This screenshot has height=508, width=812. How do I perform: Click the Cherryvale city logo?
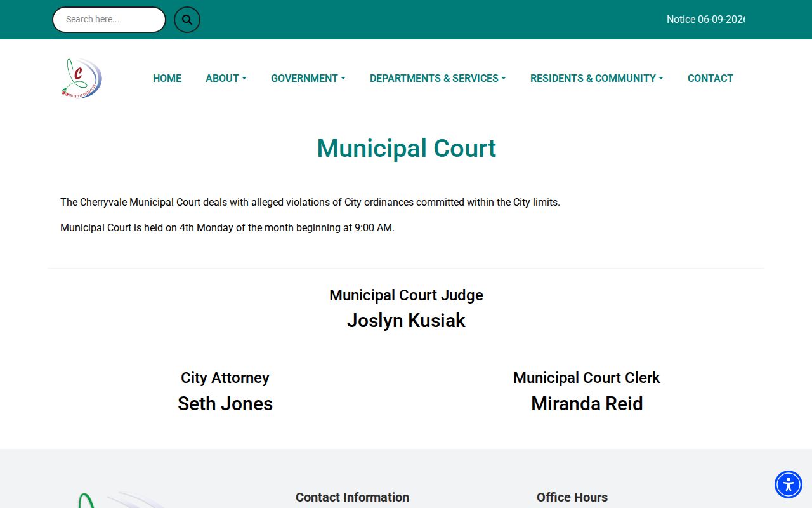coord(82,78)
